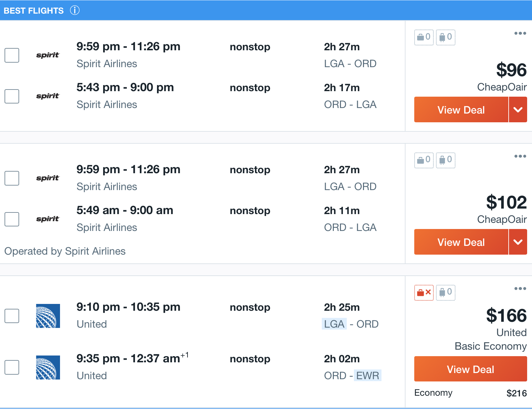Click United globe logo on 9:10 pm flight
This screenshot has width=532, height=410.
pyautogui.click(x=48, y=316)
